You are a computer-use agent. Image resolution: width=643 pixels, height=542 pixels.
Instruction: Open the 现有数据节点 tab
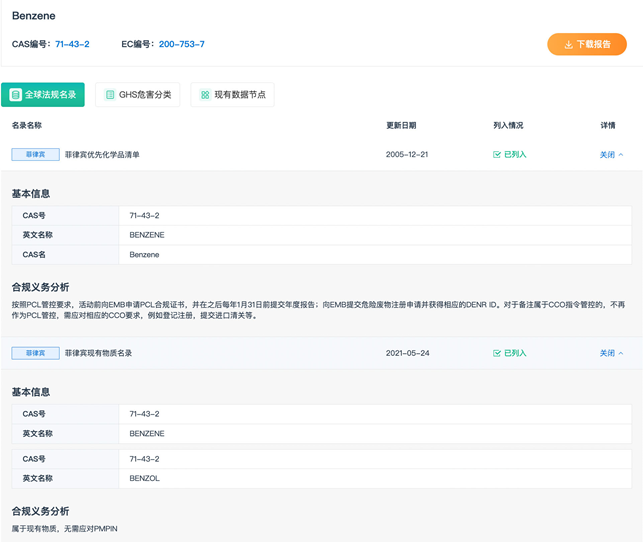(232, 95)
